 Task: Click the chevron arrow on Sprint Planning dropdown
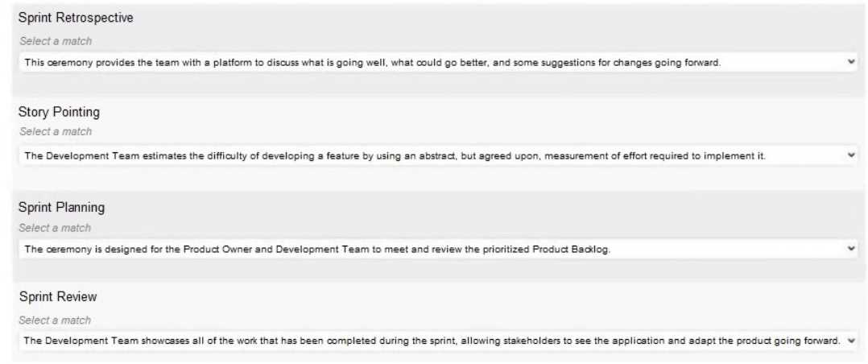[x=851, y=249]
